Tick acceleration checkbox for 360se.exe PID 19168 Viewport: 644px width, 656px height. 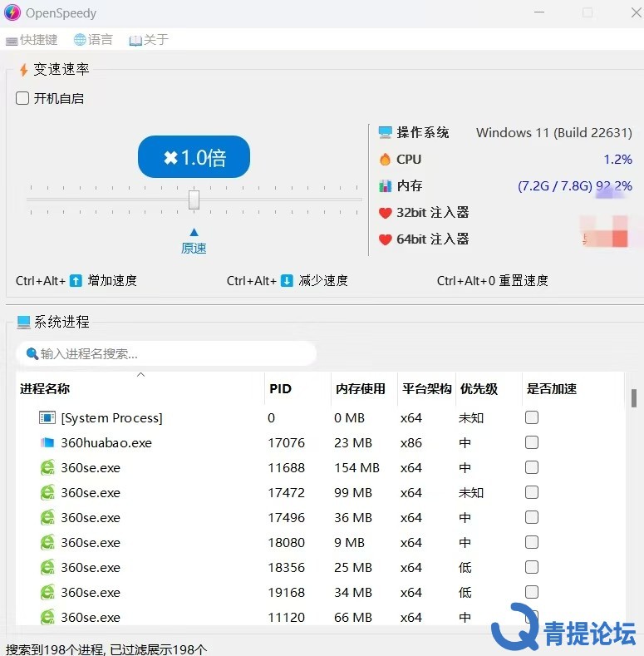click(x=532, y=592)
